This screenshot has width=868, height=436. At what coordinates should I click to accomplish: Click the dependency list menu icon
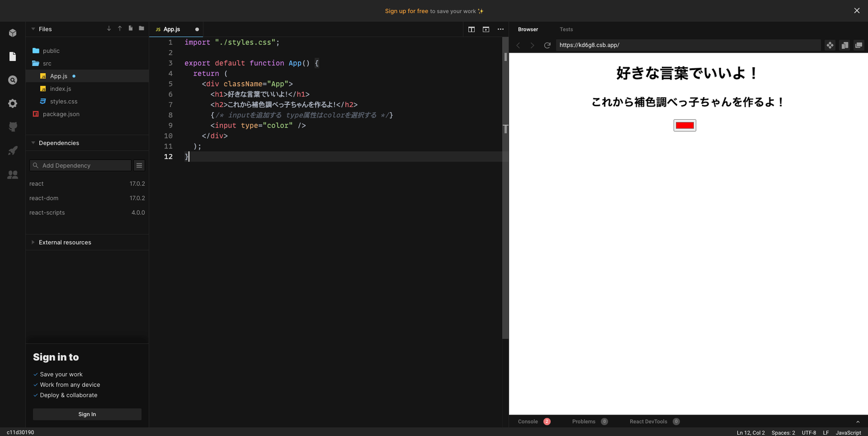tap(139, 165)
